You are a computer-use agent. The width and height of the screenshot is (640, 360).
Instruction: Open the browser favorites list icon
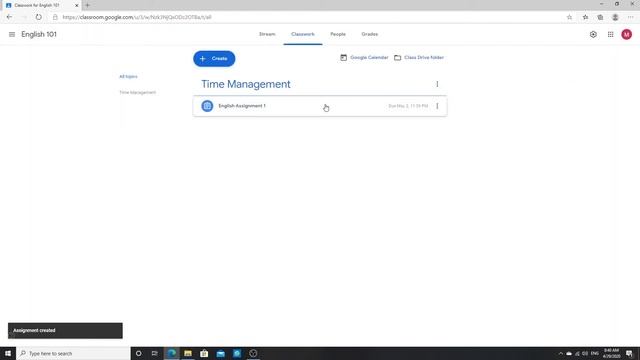pyautogui.click(x=585, y=17)
